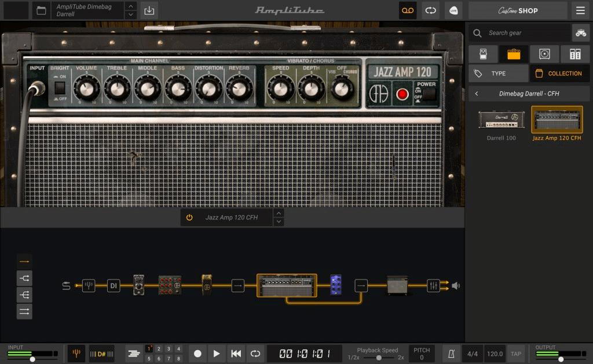Select the stomp pedal gear tab
Viewport: 593px width, 364px height.
[x=483, y=54]
